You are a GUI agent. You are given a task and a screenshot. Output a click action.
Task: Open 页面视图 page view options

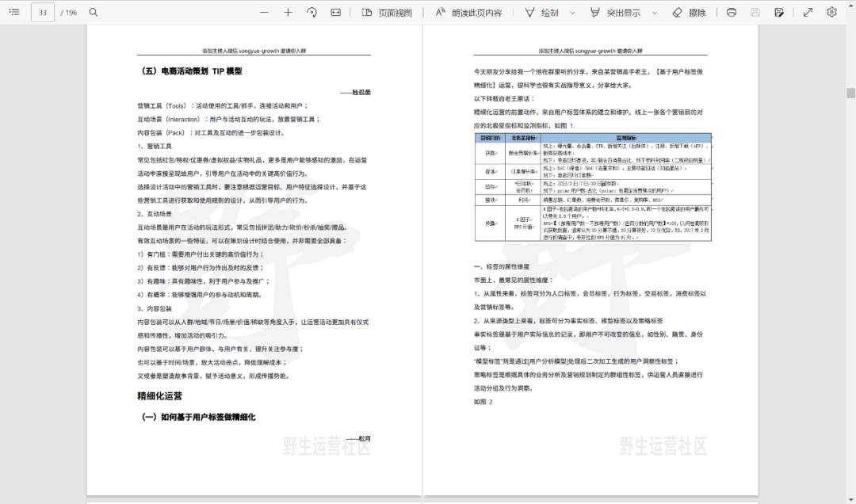pyautogui.click(x=387, y=13)
